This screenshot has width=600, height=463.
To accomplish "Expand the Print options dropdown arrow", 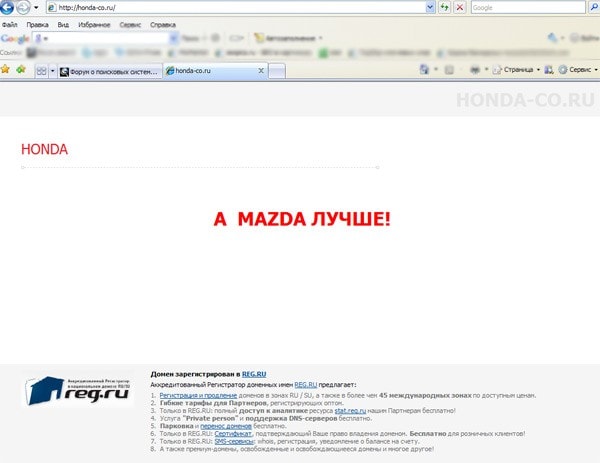I will tap(486, 70).
